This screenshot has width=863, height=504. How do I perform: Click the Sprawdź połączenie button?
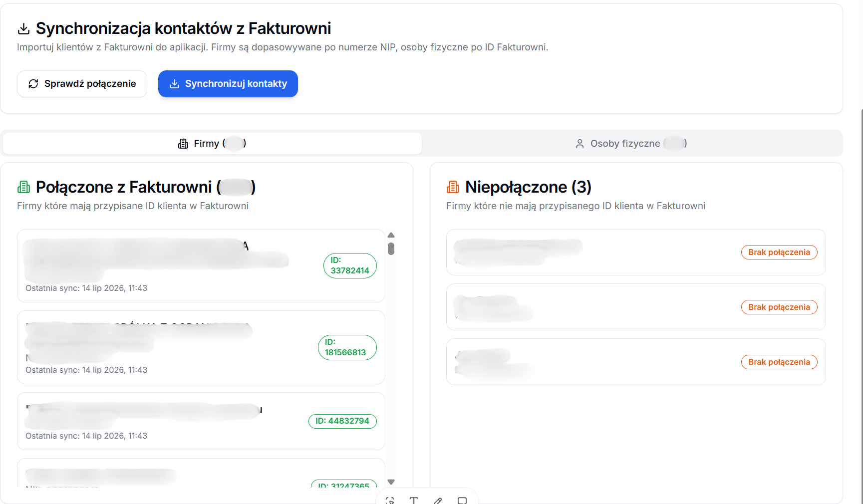click(82, 84)
